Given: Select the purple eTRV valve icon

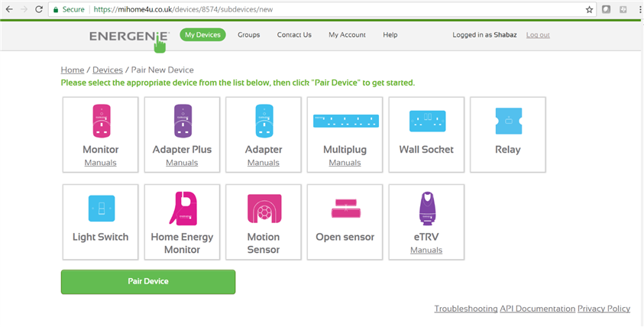Looking at the screenshot, I should click(x=427, y=209).
